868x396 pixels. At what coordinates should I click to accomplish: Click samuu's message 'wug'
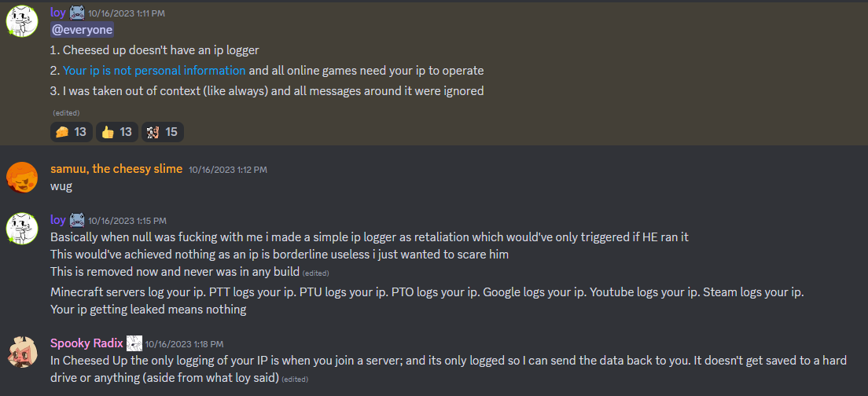61,186
